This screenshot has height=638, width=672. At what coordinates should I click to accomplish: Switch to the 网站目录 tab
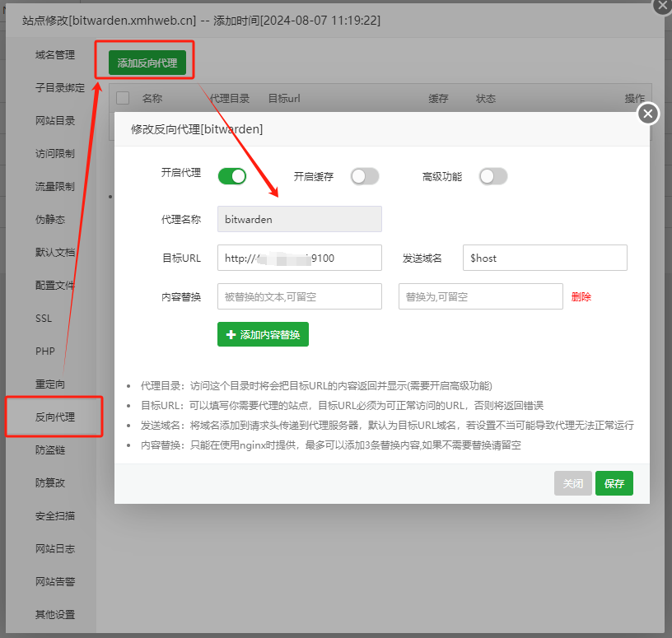click(55, 121)
